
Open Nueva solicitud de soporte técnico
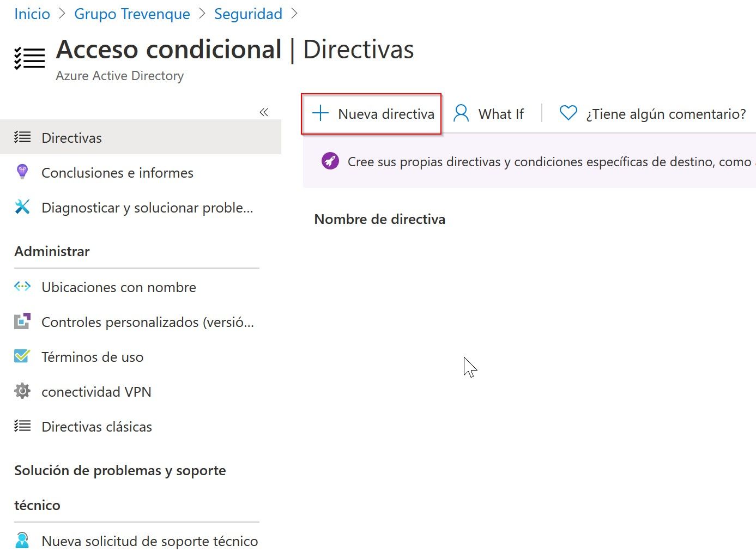[x=149, y=540]
